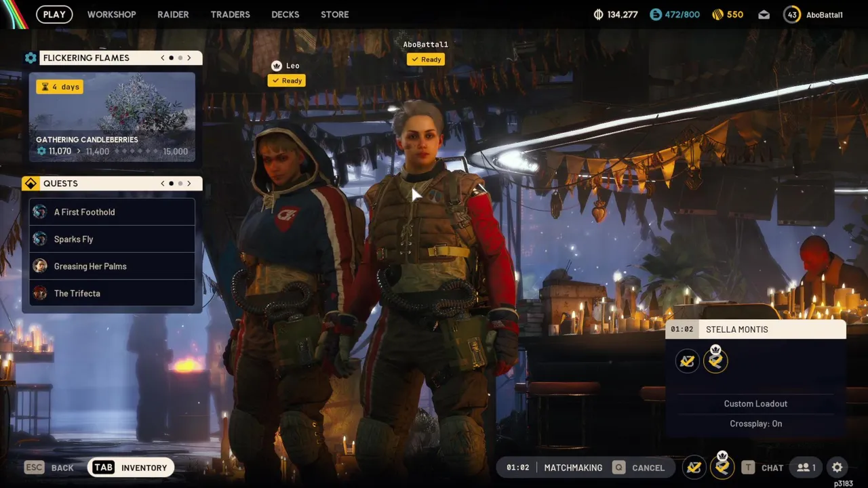Image resolution: width=868 pixels, height=488 pixels.
Task: Open the friends list icon showing 1
Action: pyautogui.click(x=806, y=468)
